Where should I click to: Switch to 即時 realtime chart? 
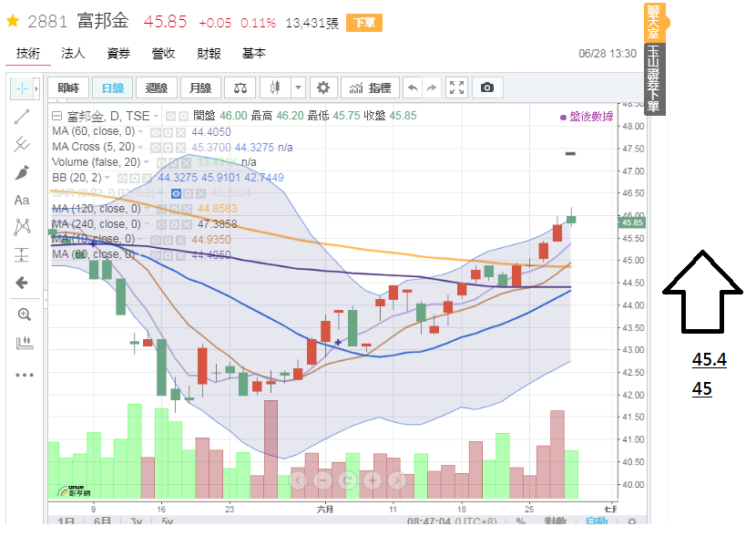point(68,88)
